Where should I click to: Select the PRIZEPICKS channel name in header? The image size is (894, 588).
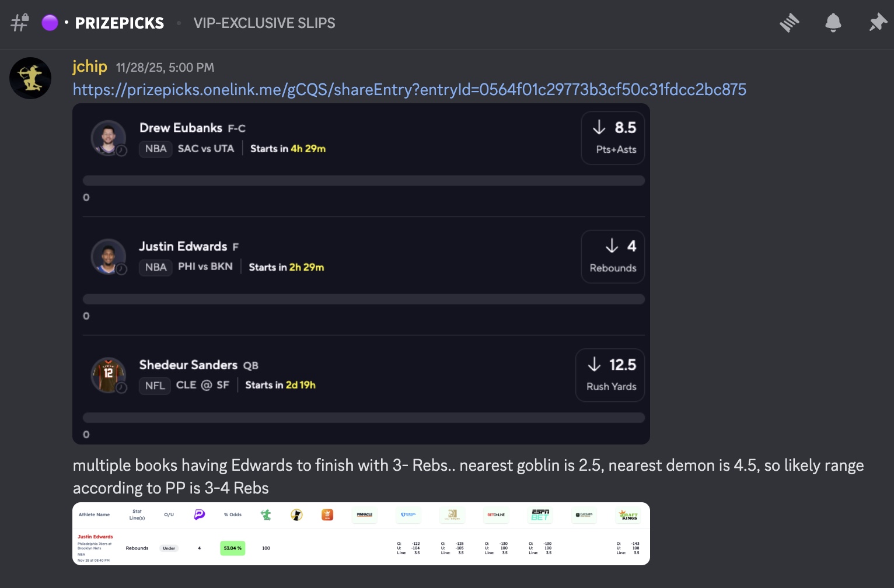[x=119, y=23]
